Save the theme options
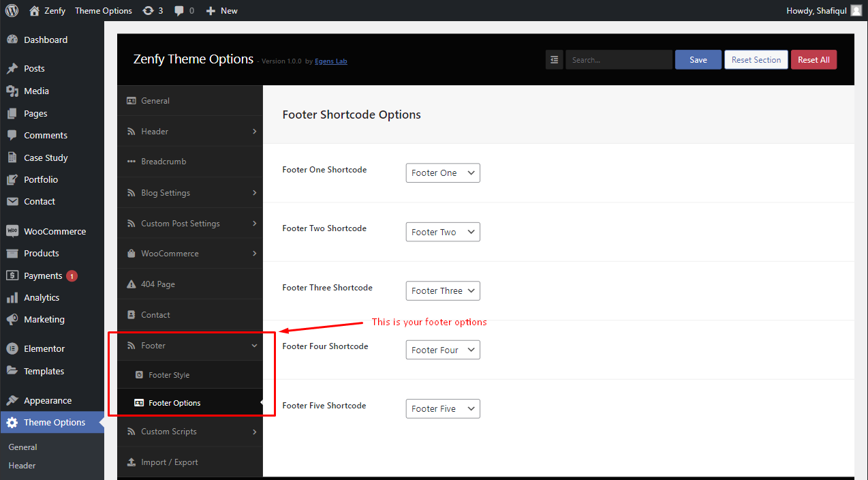This screenshot has width=868, height=480. click(x=698, y=60)
